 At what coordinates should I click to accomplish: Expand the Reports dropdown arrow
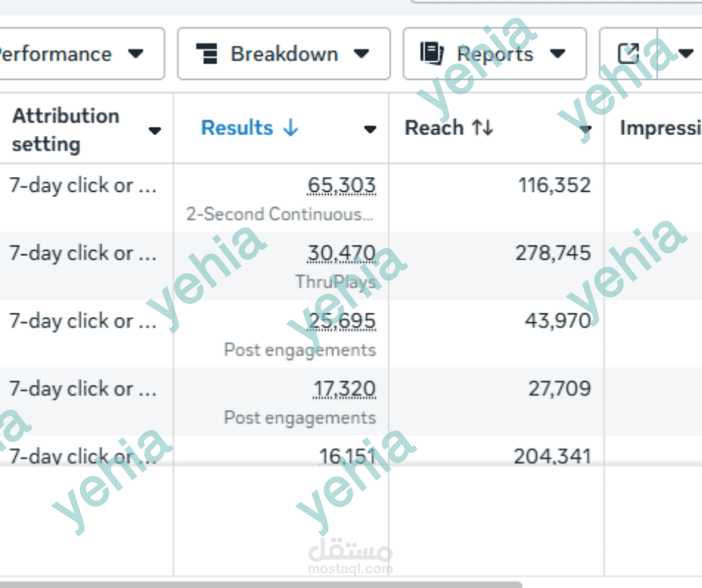(x=557, y=54)
